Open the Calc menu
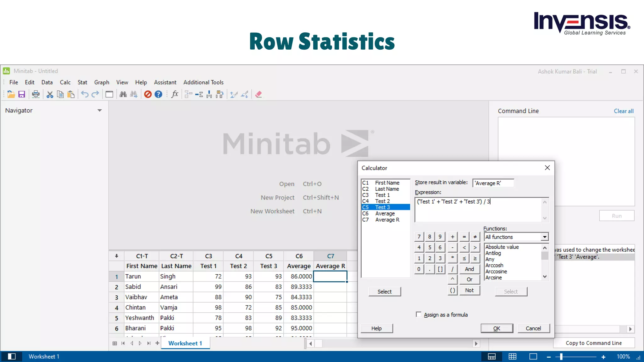Screen dimensions: 644x362 [x=65, y=82]
